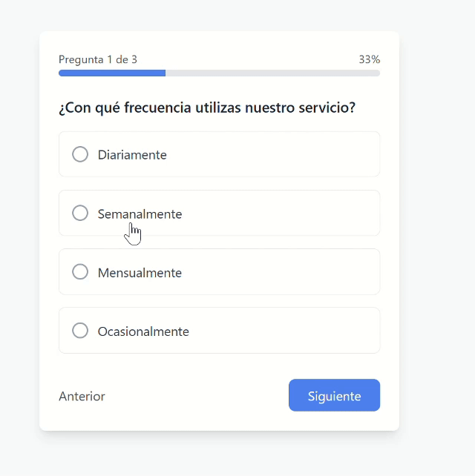Click the 33% progress percentage label

369,59
